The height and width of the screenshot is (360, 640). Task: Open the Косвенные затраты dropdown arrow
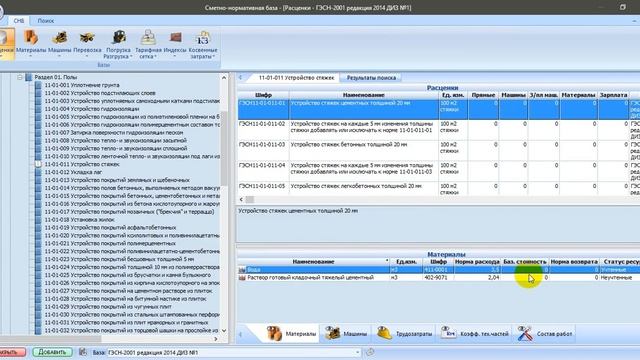213,57
